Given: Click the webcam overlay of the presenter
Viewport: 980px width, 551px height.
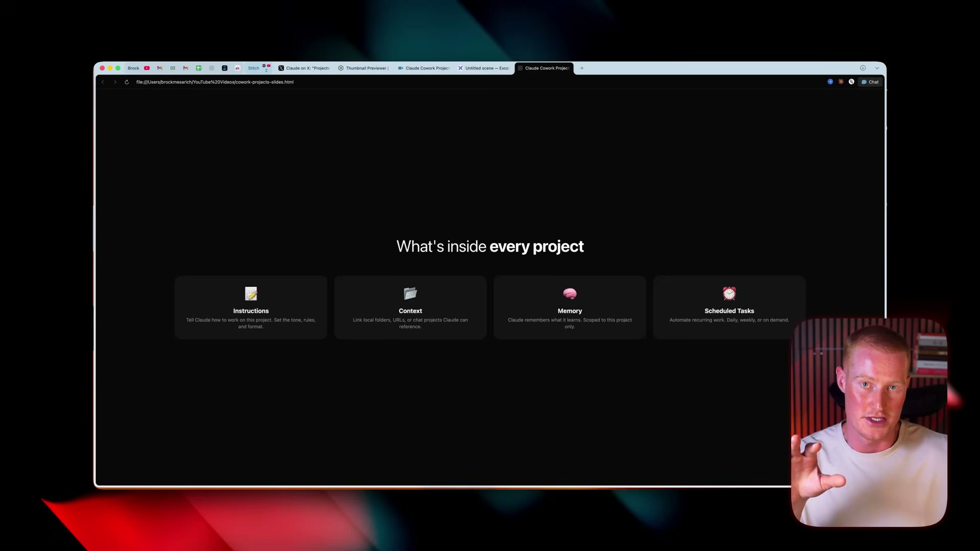Looking at the screenshot, I should coord(869,422).
